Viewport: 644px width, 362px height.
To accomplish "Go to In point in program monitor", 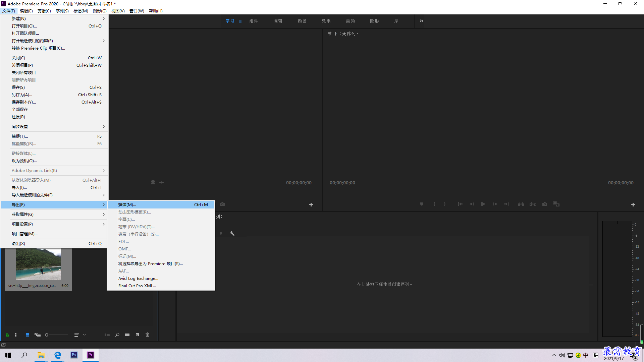I will pyautogui.click(x=460, y=204).
